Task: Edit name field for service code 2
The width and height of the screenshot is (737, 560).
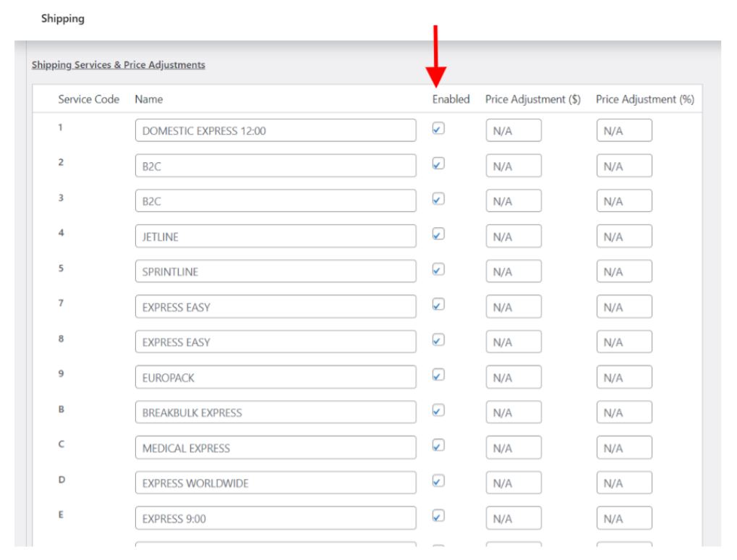Action: pos(276,166)
